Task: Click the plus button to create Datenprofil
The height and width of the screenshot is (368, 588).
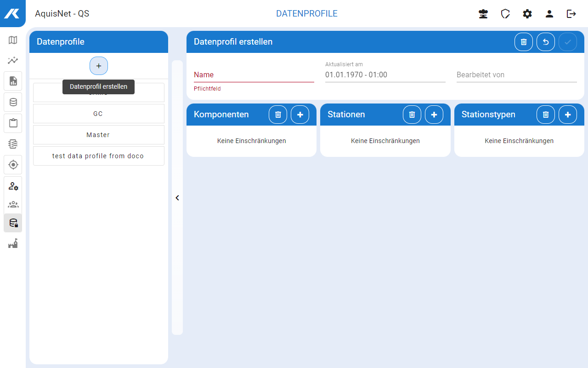Action: (x=99, y=66)
